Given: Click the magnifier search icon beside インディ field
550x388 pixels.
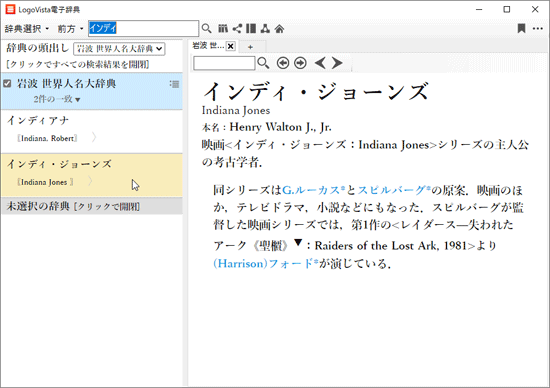Looking at the screenshot, I should 207,28.
